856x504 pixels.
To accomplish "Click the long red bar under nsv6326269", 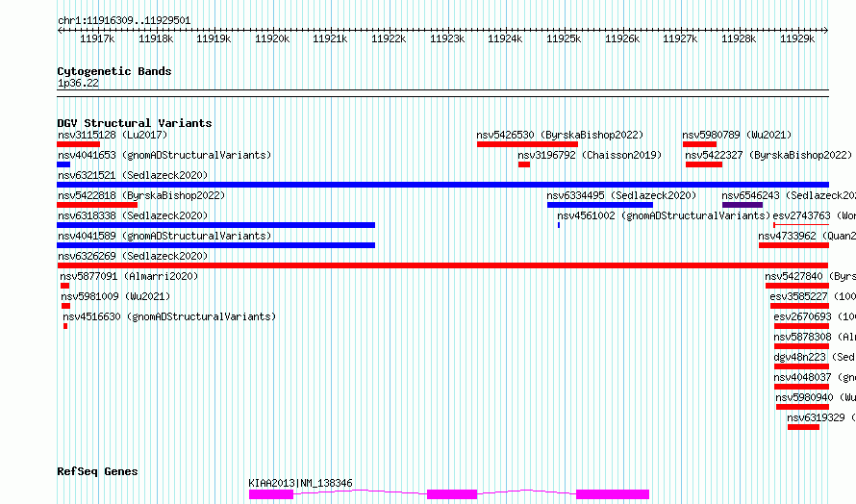I will tap(442, 265).
